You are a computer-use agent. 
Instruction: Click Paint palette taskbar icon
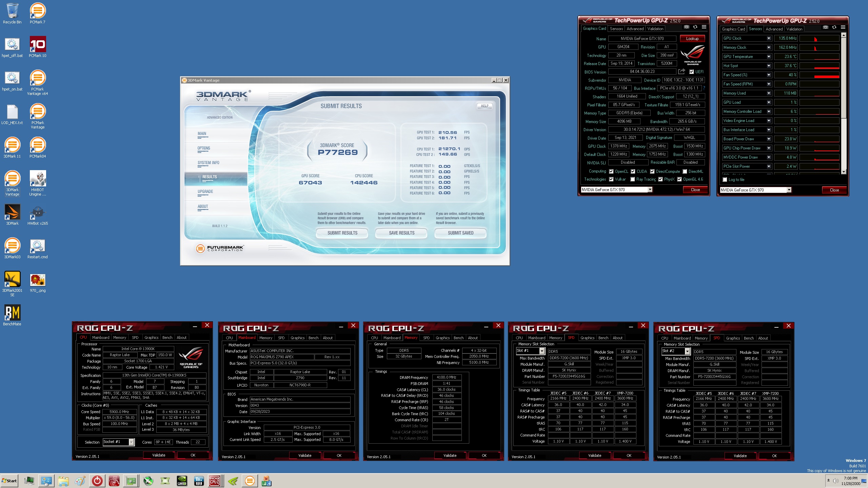pos(80,481)
